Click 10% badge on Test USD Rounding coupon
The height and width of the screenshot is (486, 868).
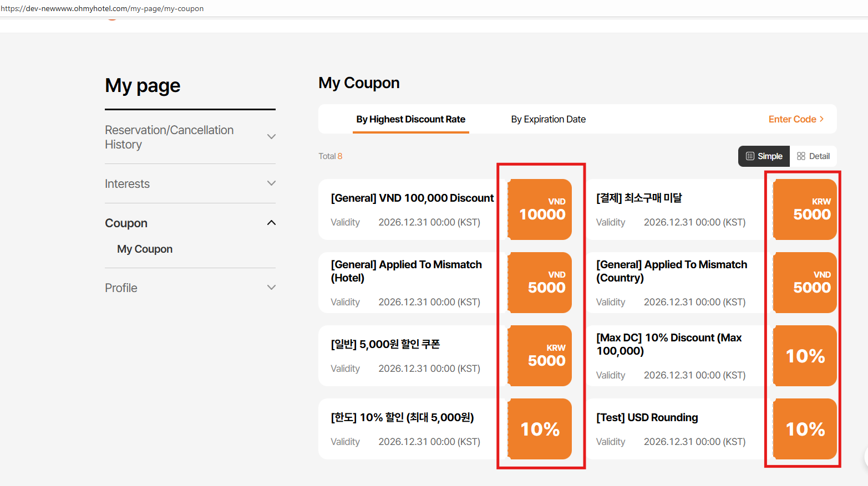coord(805,429)
